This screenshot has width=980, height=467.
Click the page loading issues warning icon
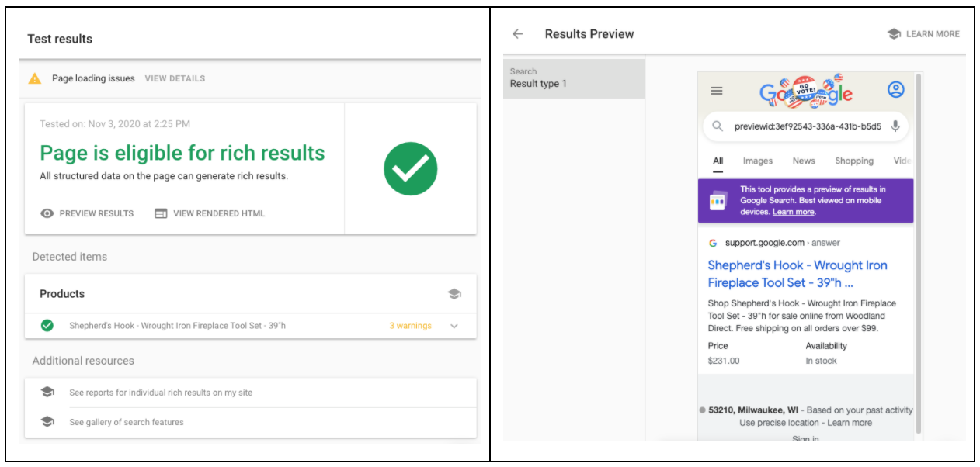pos(35,78)
